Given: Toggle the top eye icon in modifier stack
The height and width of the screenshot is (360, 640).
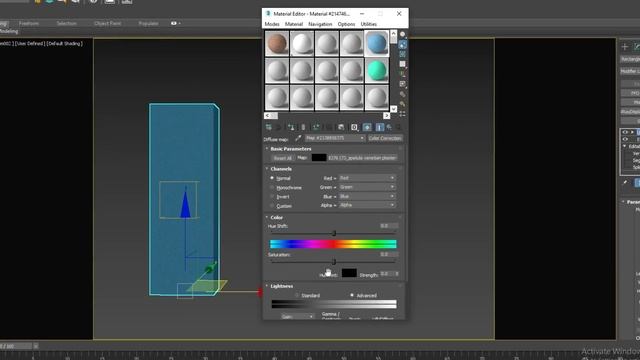Looking at the screenshot, I should coord(625,132).
